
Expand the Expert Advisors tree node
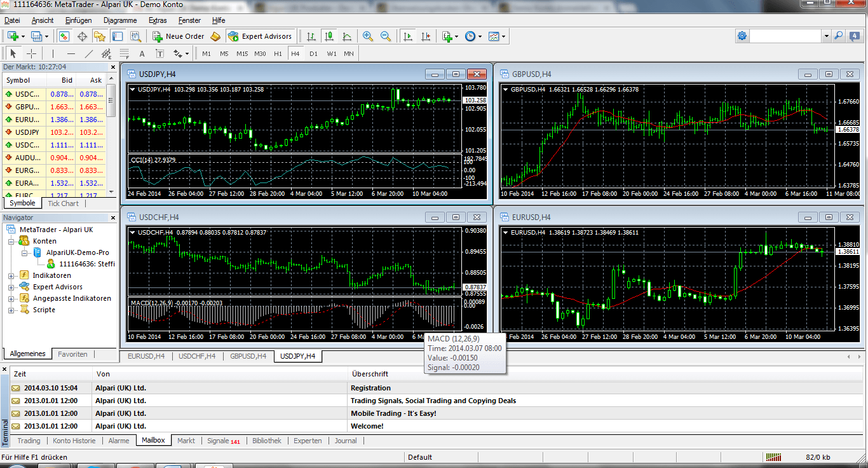tap(11, 287)
